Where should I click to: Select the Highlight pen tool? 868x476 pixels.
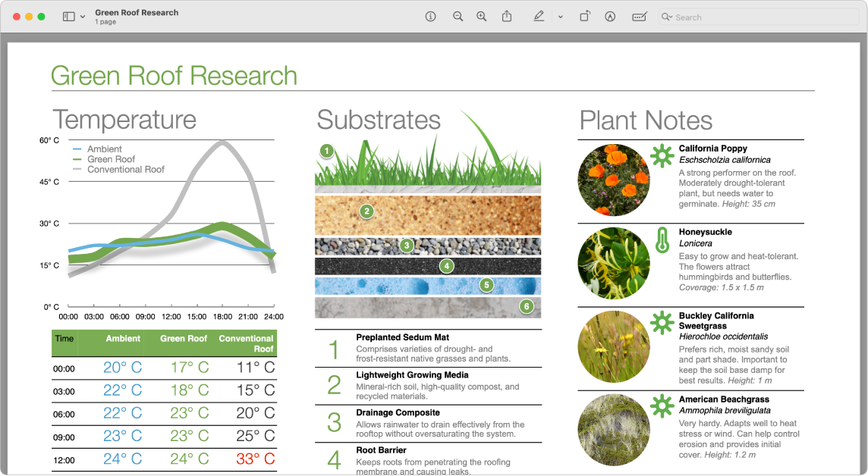[539, 16]
